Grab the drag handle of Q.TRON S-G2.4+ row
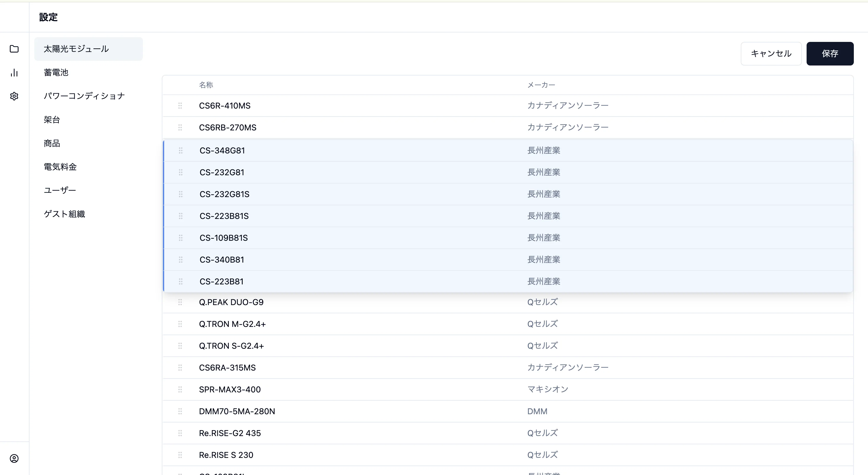Viewport: 868px width, 475px height. 180,346
